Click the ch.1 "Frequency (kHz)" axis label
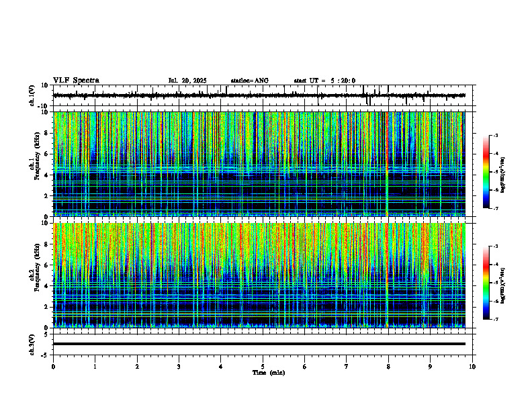 tap(37, 156)
